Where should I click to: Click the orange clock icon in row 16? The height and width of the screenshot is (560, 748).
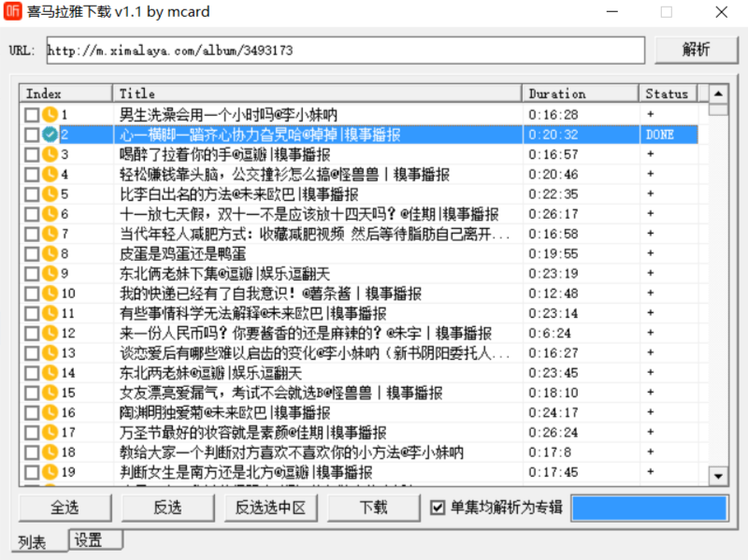[50, 412]
